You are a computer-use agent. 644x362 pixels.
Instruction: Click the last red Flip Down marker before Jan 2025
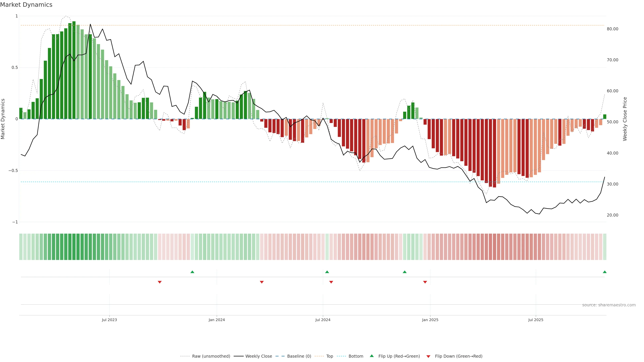tap(425, 282)
